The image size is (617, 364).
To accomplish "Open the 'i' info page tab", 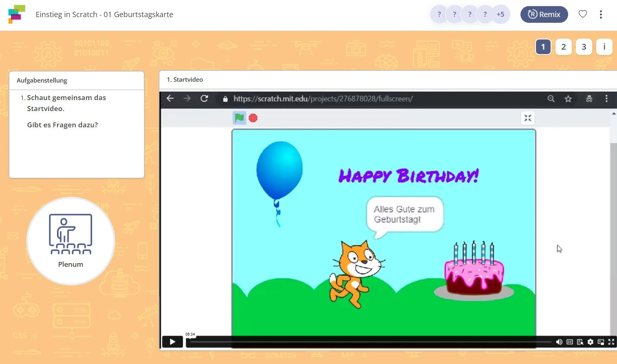I will (604, 47).
